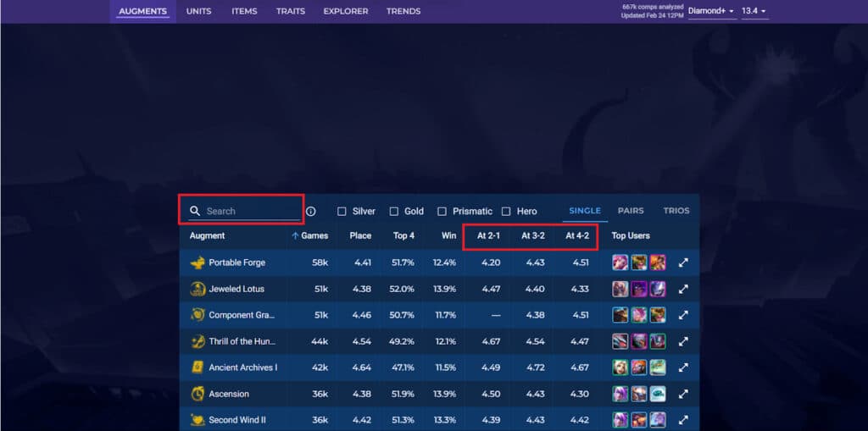The height and width of the screenshot is (431, 868).
Task: Click the Ascension augment icon
Action: click(x=198, y=394)
